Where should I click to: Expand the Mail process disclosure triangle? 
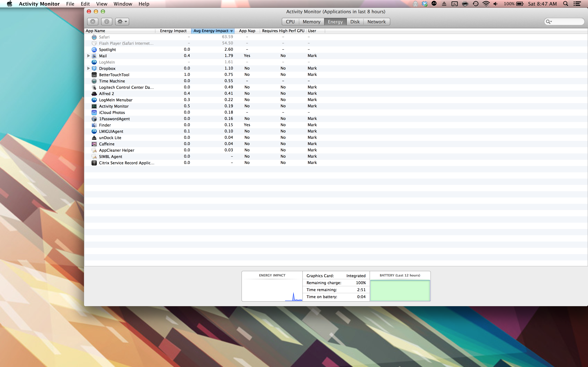click(88, 56)
